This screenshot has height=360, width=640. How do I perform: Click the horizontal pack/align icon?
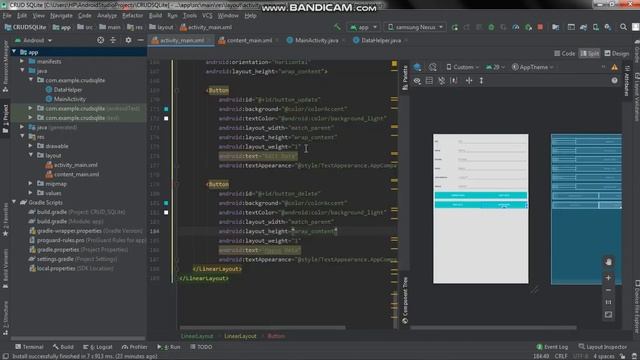[x=469, y=81]
